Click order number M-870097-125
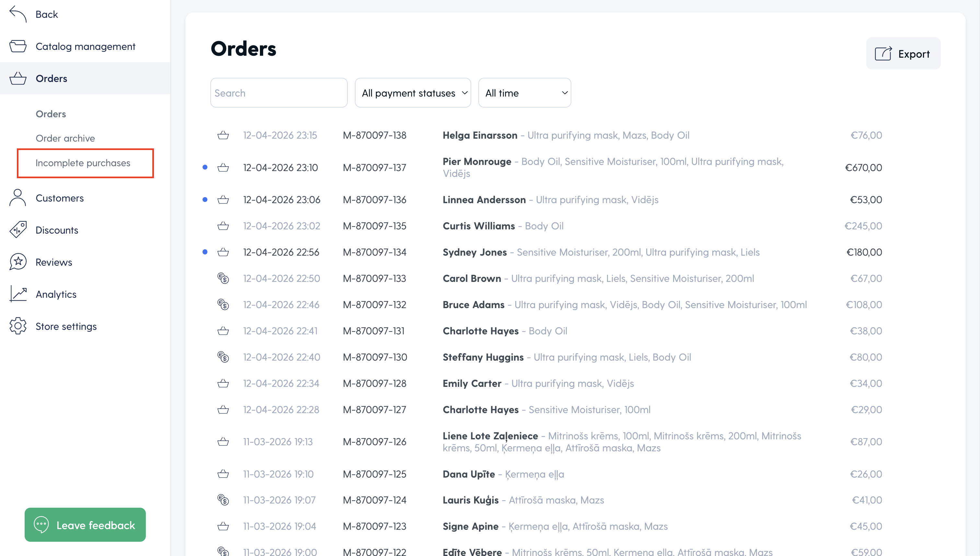Screen dimensions: 980x556 coord(374,474)
